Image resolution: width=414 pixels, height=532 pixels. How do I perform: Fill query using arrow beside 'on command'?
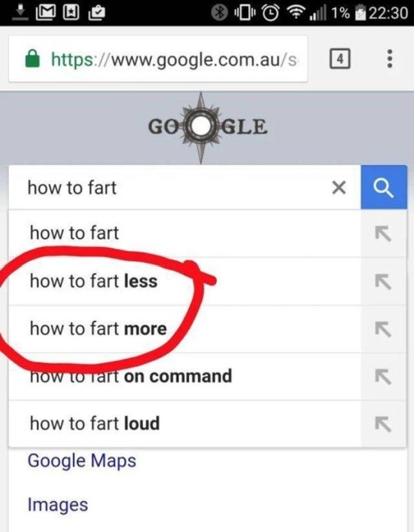(383, 376)
